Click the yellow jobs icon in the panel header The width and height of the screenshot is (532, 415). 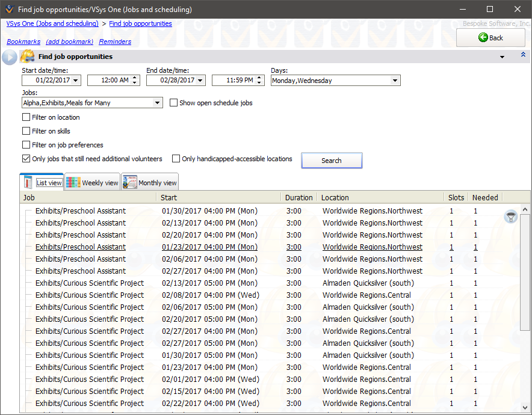click(26, 56)
